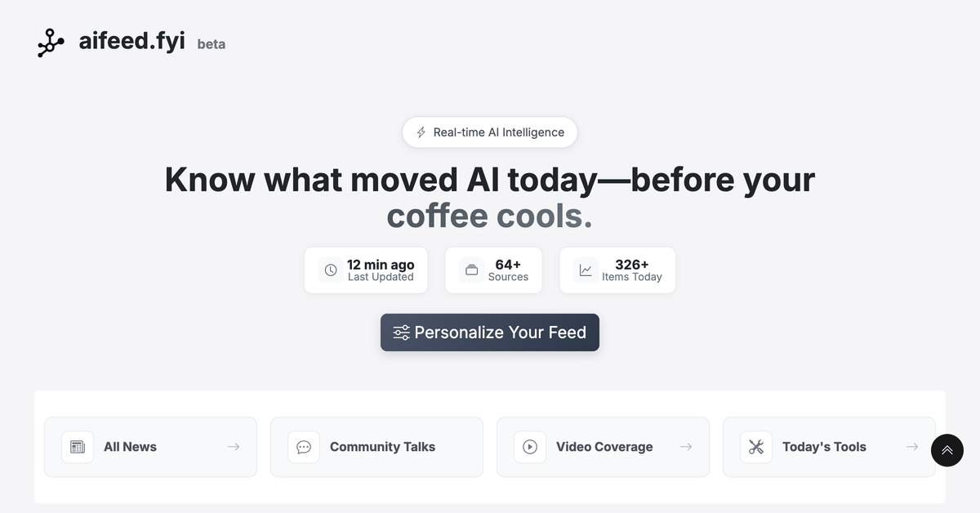
Task: Click the arrow on All News card
Action: point(234,447)
